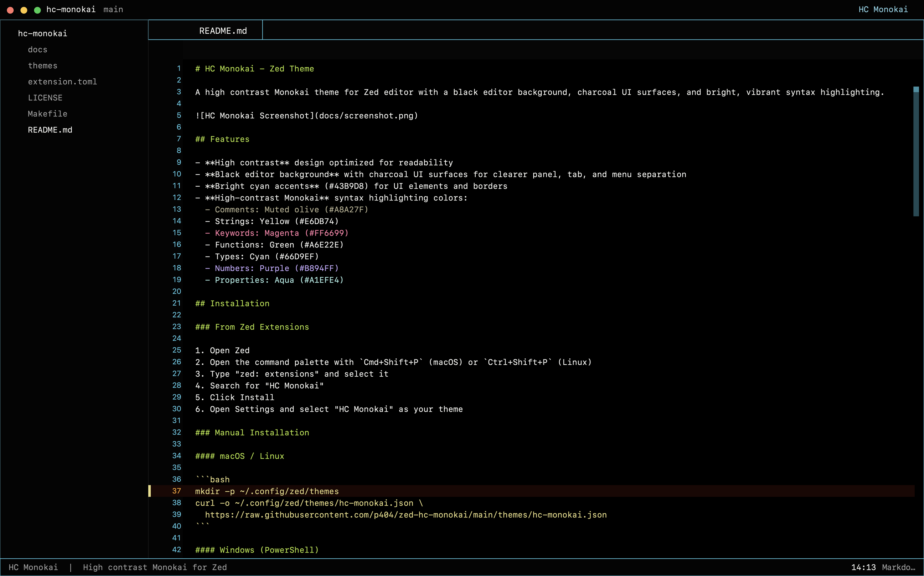Click the raw.githubusercontent.com URL on line 39
Screen dimensions: 924x576
406,515
